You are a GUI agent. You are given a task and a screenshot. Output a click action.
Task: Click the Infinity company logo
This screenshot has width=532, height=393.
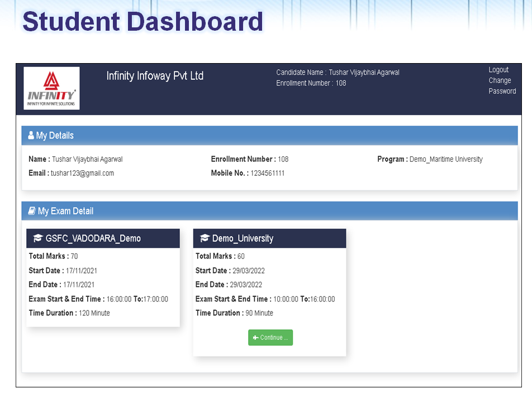51,88
